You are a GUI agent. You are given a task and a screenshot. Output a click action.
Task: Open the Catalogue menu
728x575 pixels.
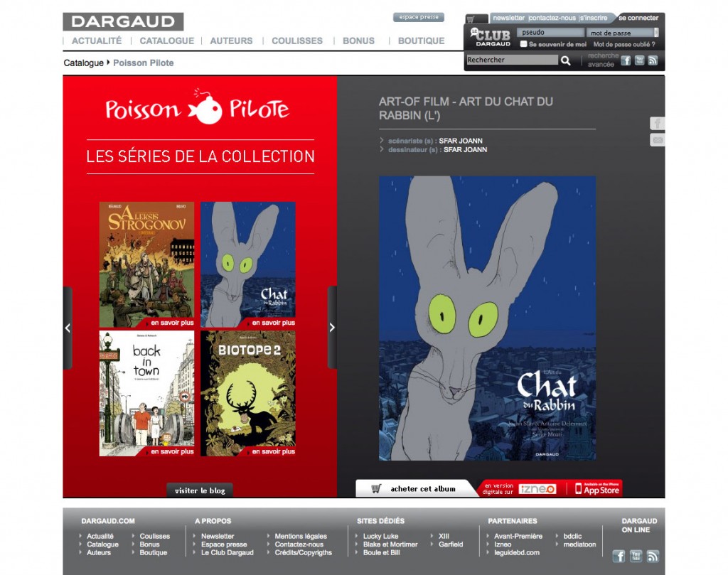(166, 41)
